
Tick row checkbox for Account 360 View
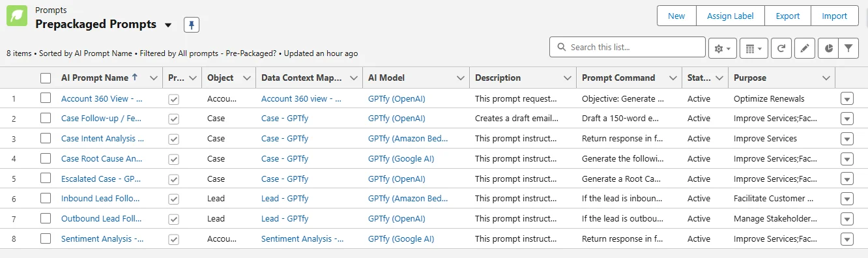coord(46,99)
